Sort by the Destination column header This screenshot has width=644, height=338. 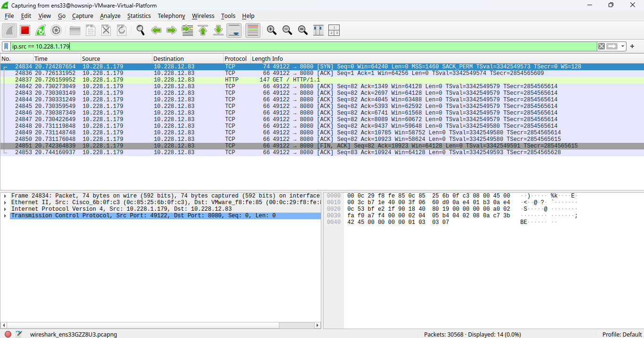point(188,59)
